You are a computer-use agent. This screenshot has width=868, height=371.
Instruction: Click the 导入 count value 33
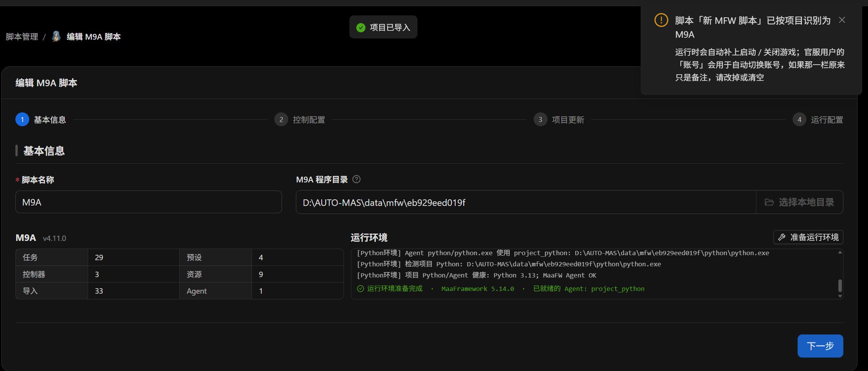pos(99,291)
